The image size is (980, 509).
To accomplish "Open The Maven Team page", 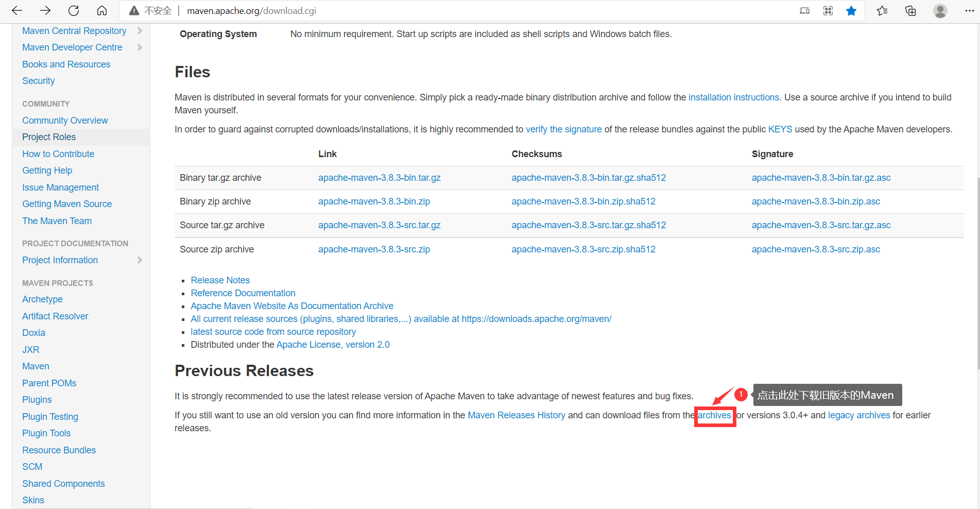I will tap(57, 221).
